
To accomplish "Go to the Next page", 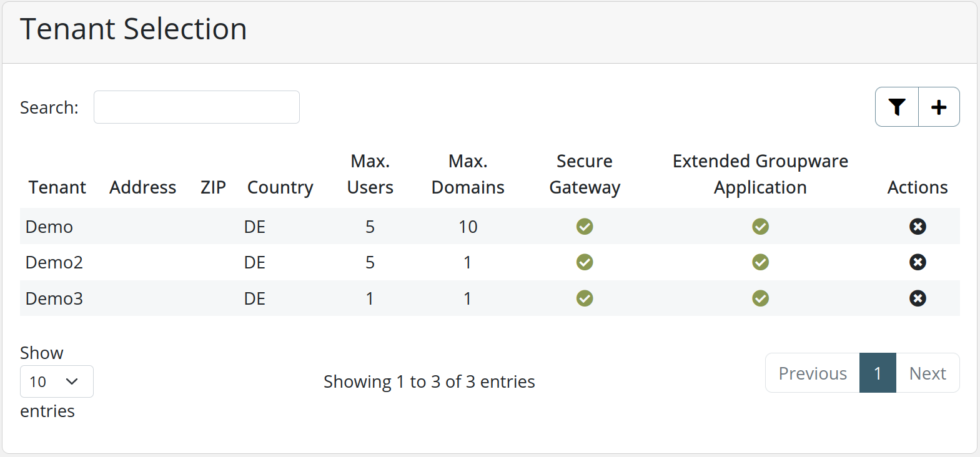I will [x=928, y=373].
